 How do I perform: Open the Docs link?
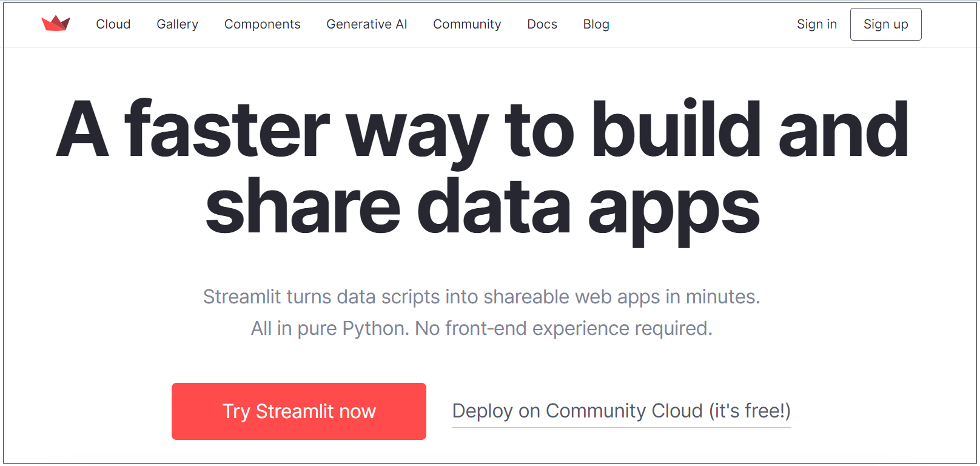(x=542, y=24)
